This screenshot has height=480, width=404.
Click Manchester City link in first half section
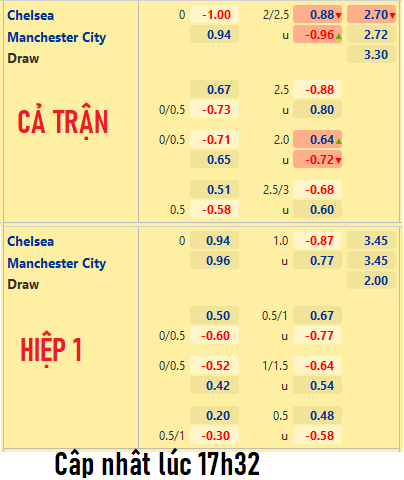57,263
